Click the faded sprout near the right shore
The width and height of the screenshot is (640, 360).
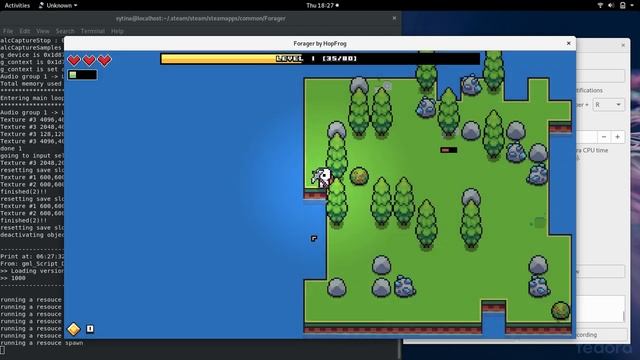click(538, 222)
